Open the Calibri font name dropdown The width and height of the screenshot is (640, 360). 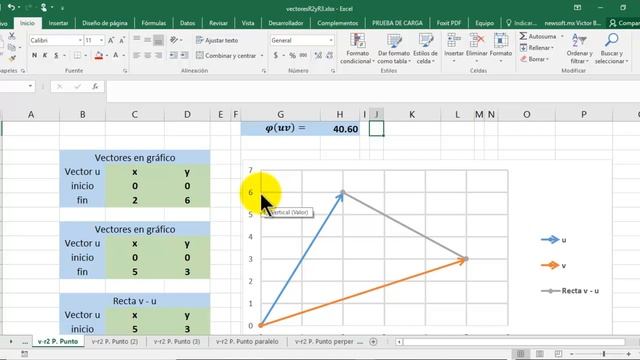pos(80,40)
